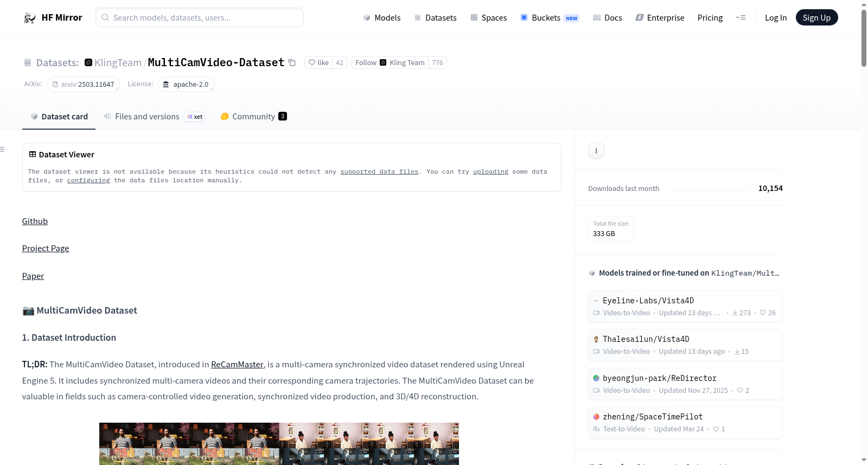Viewport: 868px width, 465px height.
Task: Click Log In
Action: tap(776, 18)
